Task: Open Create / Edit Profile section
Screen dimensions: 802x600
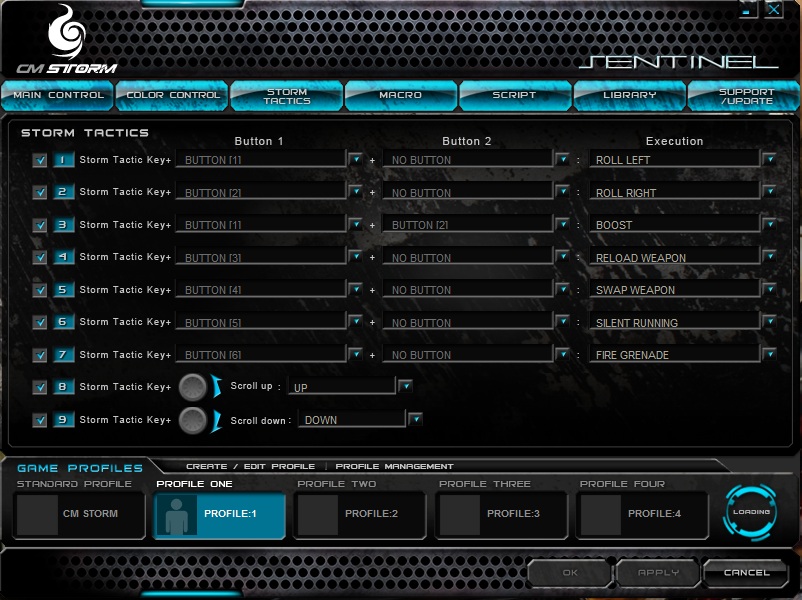Action: pyautogui.click(x=250, y=466)
